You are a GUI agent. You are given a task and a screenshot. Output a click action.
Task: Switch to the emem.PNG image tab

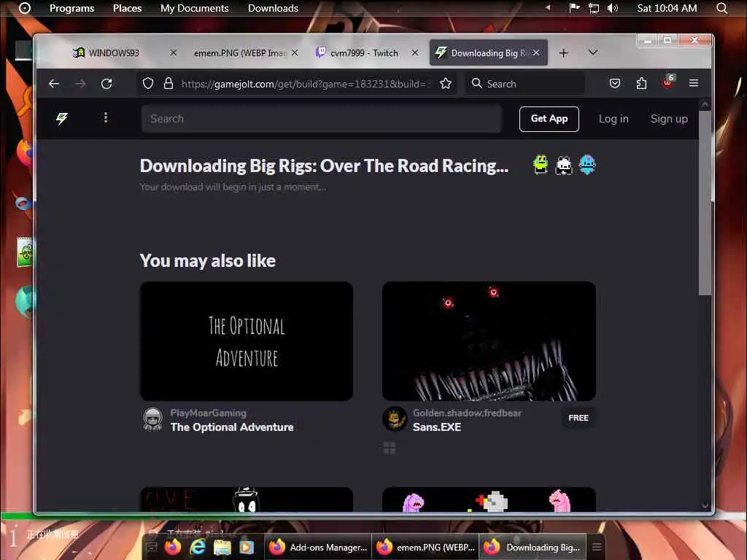245,52
